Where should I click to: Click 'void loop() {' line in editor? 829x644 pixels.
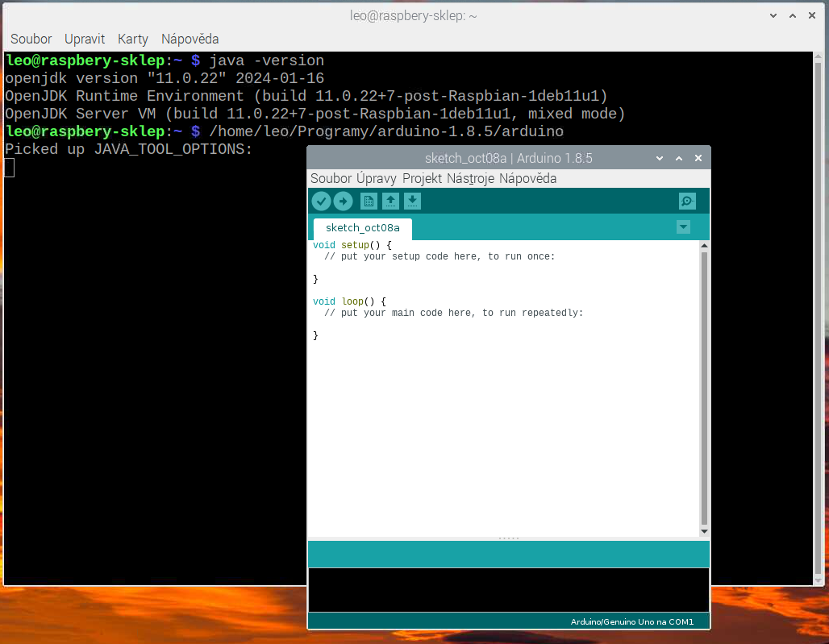tap(349, 301)
